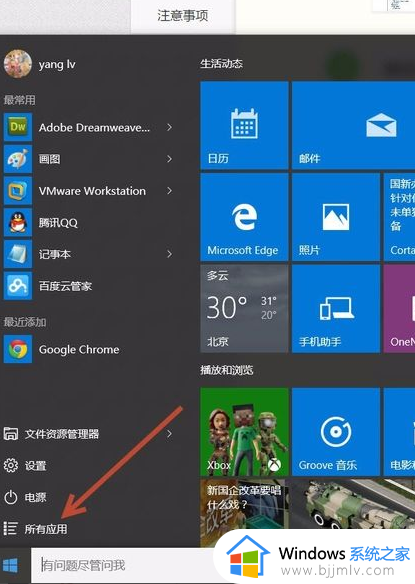Open the Microsoft Edge tile
The width and height of the screenshot is (415, 584).
click(244, 217)
